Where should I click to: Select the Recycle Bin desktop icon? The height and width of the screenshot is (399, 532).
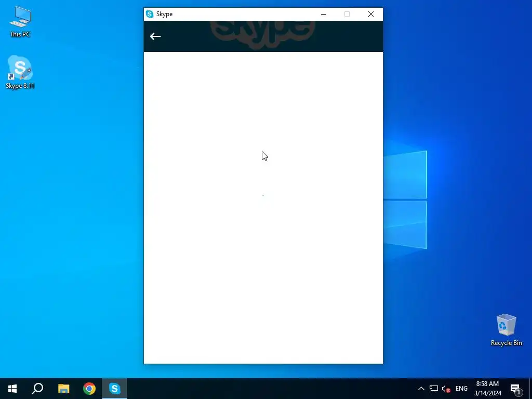tap(506, 330)
